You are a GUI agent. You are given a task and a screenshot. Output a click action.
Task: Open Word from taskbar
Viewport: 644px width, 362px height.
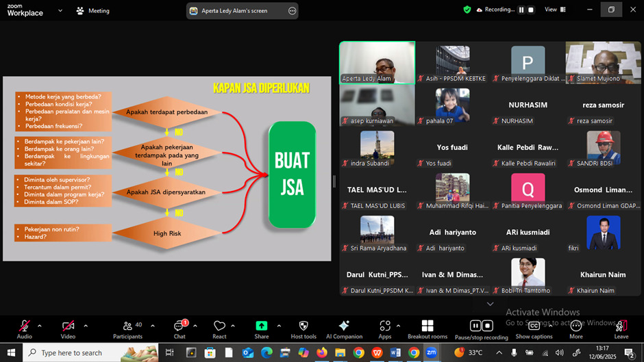click(395, 352)
